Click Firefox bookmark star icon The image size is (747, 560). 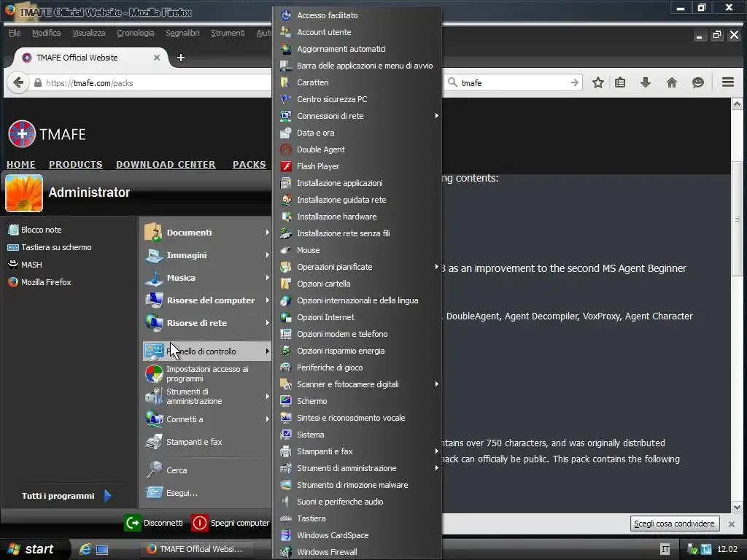pos(598,83)
